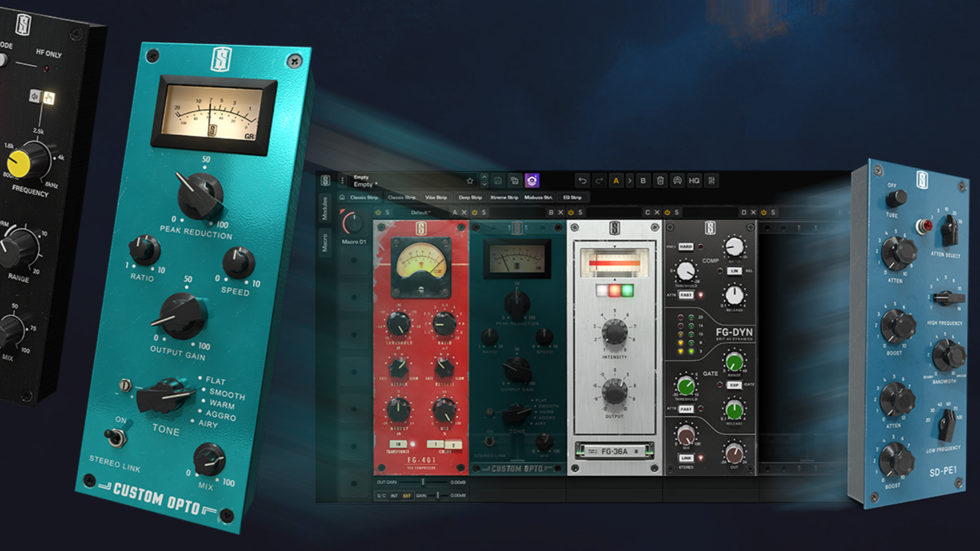Open the copy preset icon
This screenshot has height=551, width=980.
(x=514, y=181)
